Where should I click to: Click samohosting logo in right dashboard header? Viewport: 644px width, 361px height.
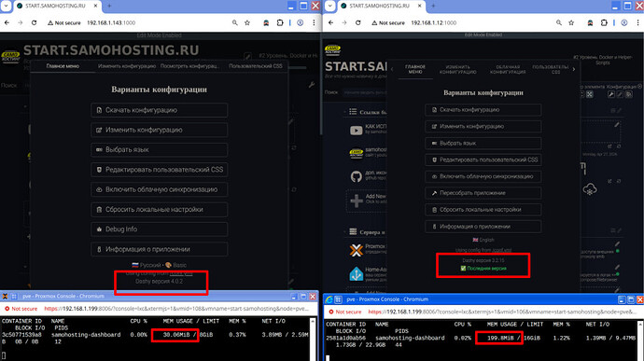click(x=332, y=50)
